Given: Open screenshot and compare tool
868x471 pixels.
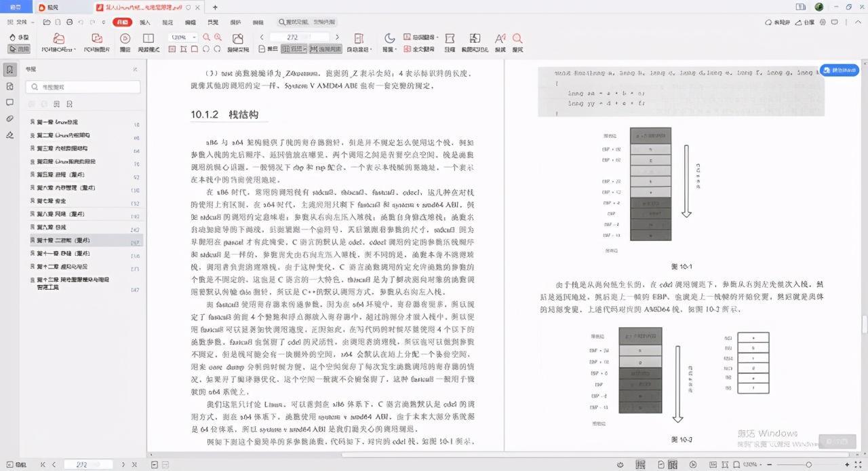Looking at the screenshot, I should (474, 43).
